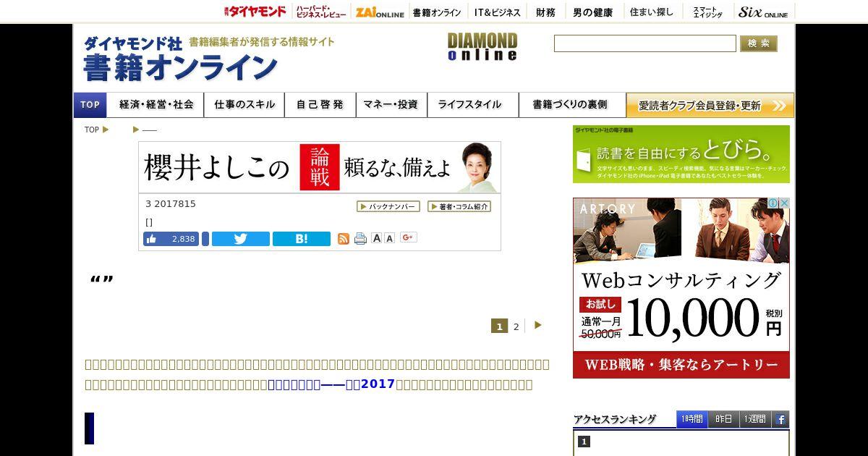Open 櫻井よしこの論戦 column banner
868x456 pixels.
coord(320,167)
